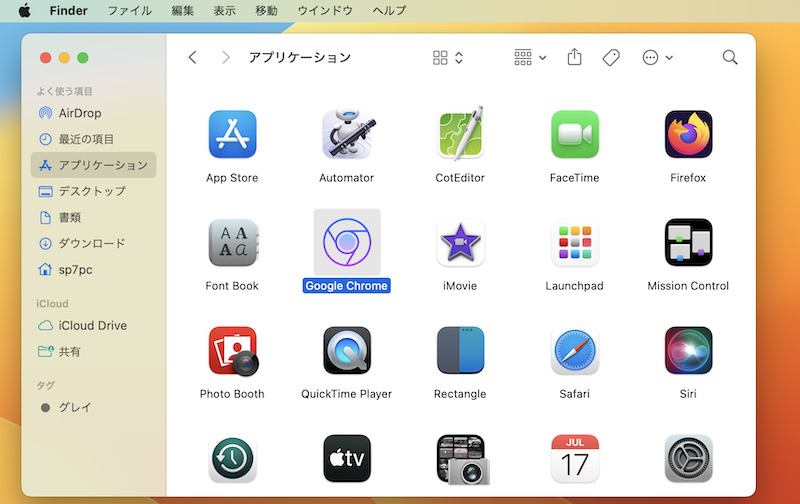
Task: Click the search magnifier in toolbar
Action: [730, 58]
